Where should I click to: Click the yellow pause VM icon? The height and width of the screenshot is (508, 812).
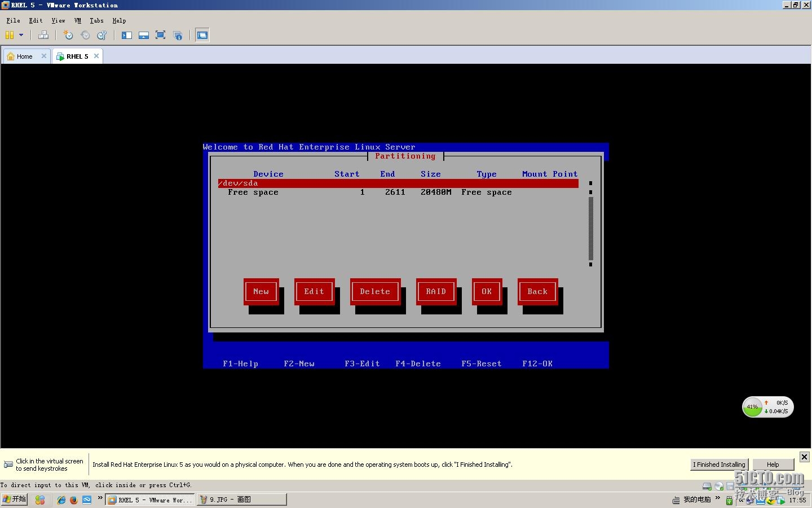pos(10,35)
